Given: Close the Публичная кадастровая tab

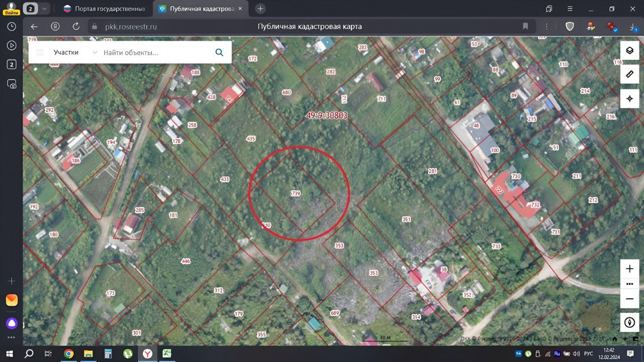Looking at the screenshot, I should [x=239, y=9].
